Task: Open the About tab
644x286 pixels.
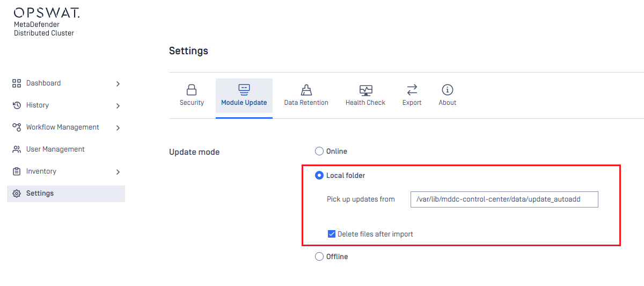Action: click(x=447, y=95)
